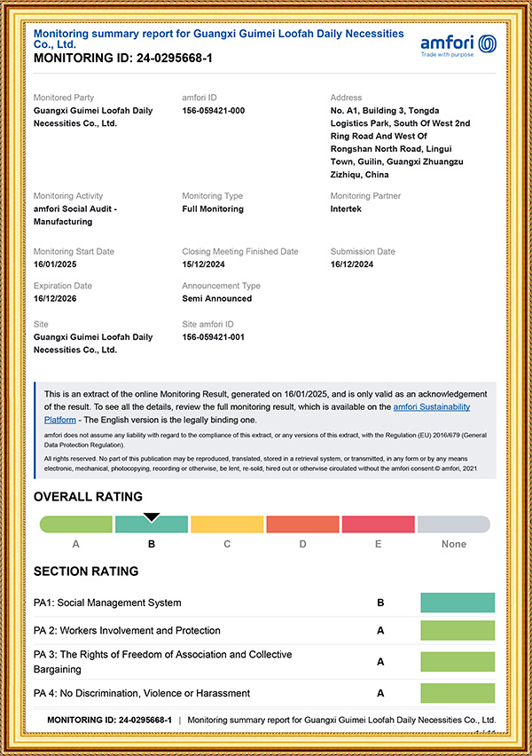Click the report title mentioning Guangxi Guimei Loofah
Image resolution: width=532 pixels, height=756 pixels.
[x=218, y=38]
